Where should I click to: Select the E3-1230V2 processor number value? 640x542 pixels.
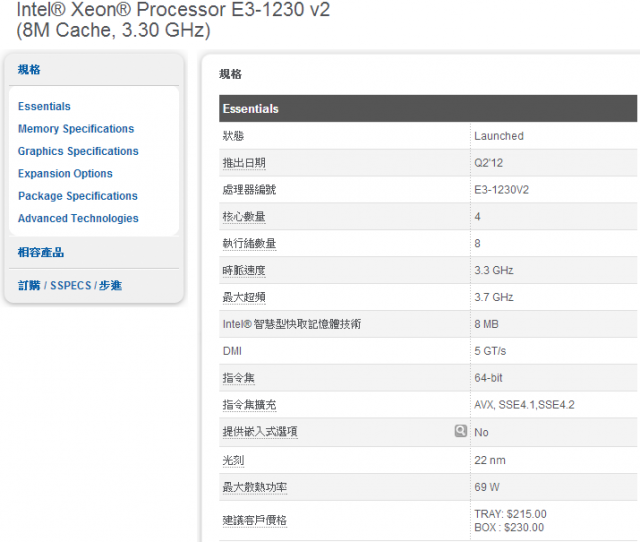point(502,190)
